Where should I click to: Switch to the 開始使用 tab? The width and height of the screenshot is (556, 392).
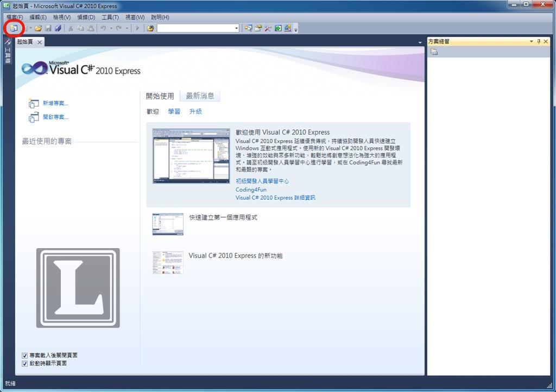[160, 96]
